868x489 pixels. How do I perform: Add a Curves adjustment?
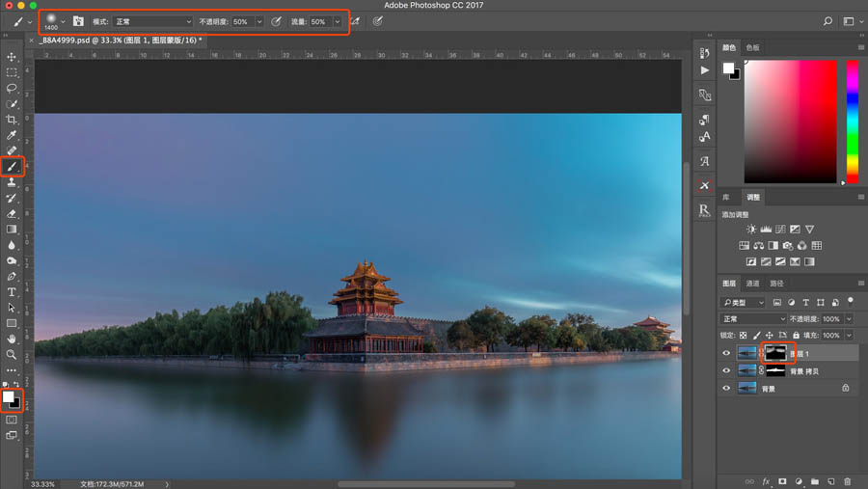(x=780, y=230)
